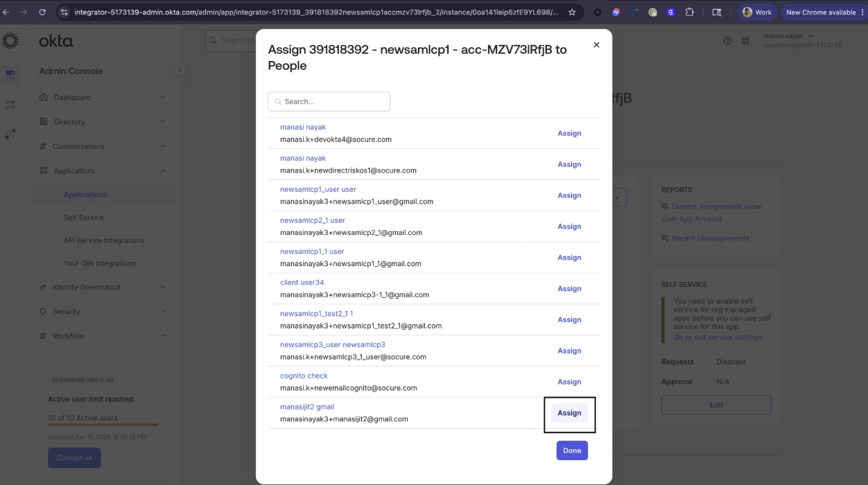The image size is (868, 485).
Task: Expand the Customizations menu chevron
Action: click(x=163, y=146)
